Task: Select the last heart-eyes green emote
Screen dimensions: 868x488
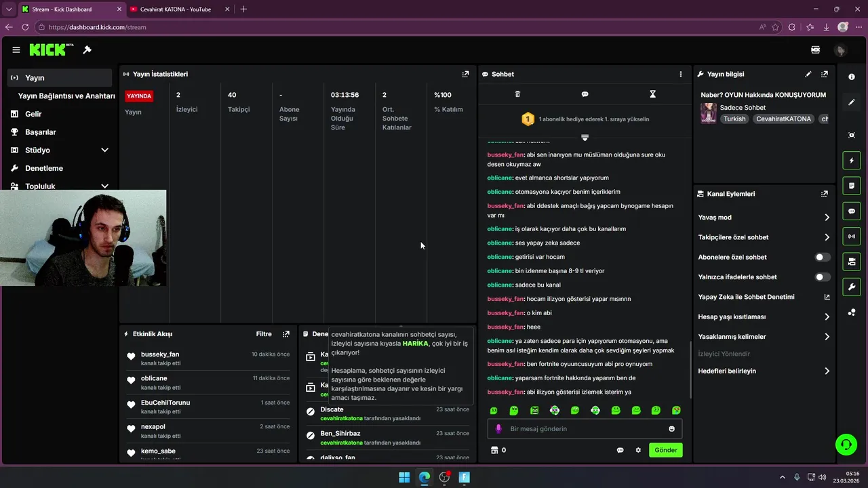Action: (676, 410)
